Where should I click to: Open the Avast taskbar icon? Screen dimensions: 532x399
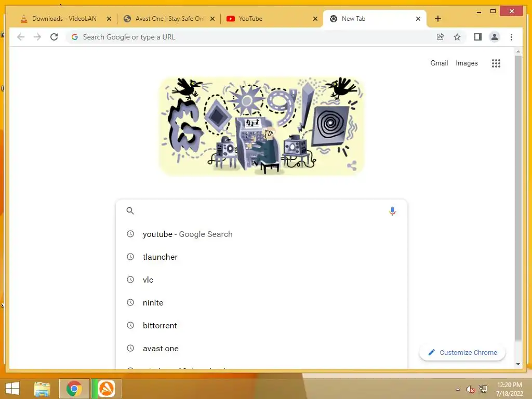pos(106,389)
